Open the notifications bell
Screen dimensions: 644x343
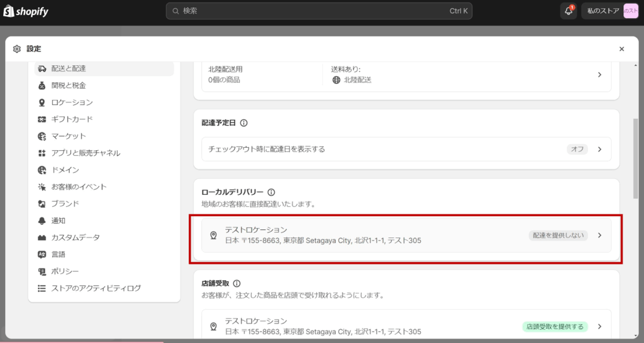pos(569,11)
